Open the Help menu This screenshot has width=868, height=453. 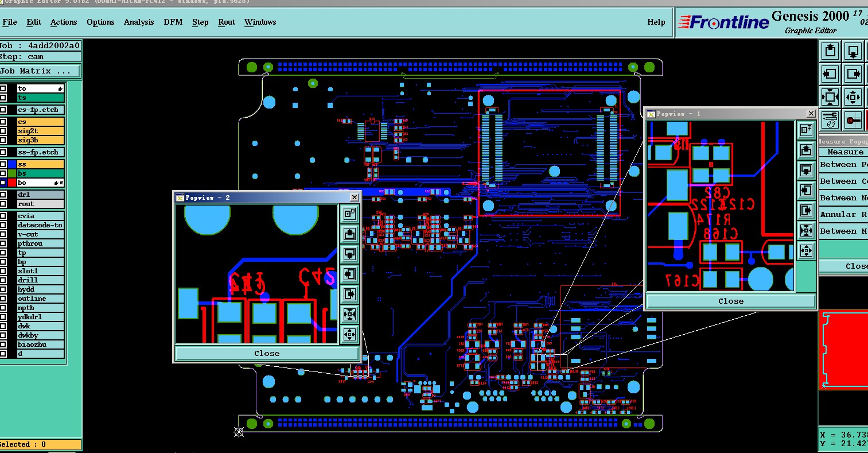click(x=656, y=22)
